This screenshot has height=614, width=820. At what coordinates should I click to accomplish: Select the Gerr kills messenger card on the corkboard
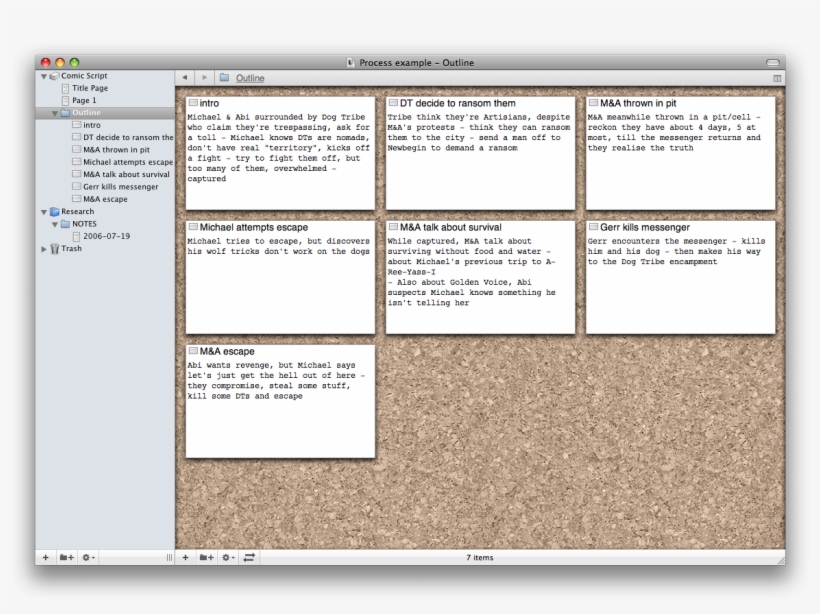coord(680,275)
